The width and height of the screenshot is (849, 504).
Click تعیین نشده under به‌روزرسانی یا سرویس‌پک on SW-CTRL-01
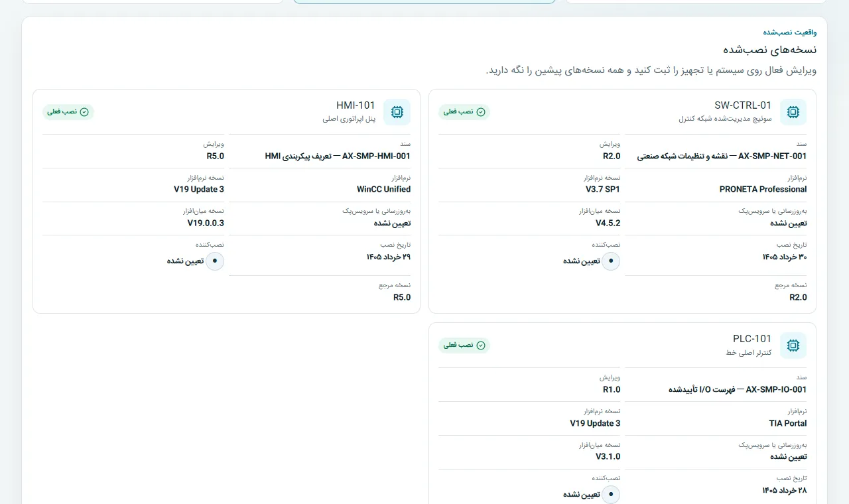(x=789, y=223)
